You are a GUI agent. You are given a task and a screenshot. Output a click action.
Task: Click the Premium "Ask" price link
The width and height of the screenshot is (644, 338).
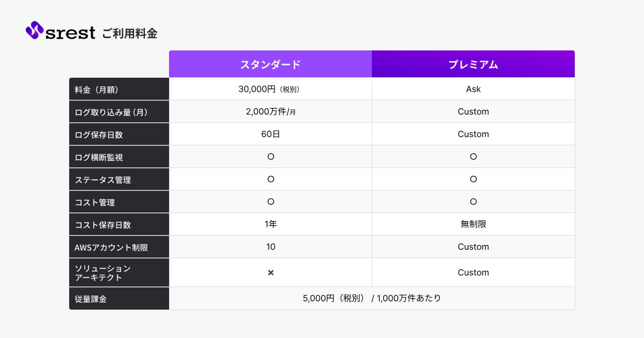pos(473,89)
